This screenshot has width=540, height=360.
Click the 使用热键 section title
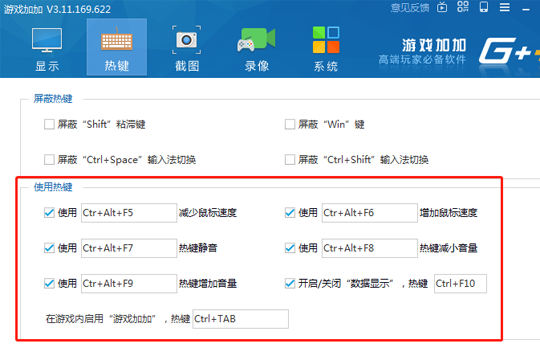tap(53, 187)
